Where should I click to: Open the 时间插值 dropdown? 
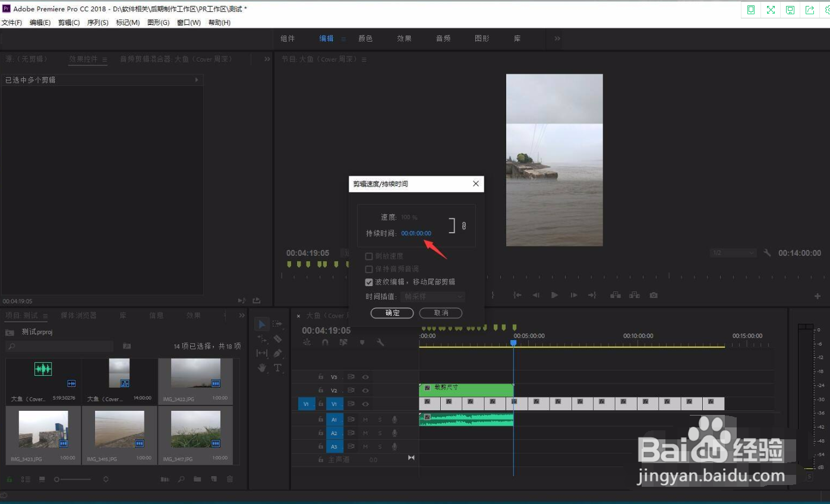[433, 296]
